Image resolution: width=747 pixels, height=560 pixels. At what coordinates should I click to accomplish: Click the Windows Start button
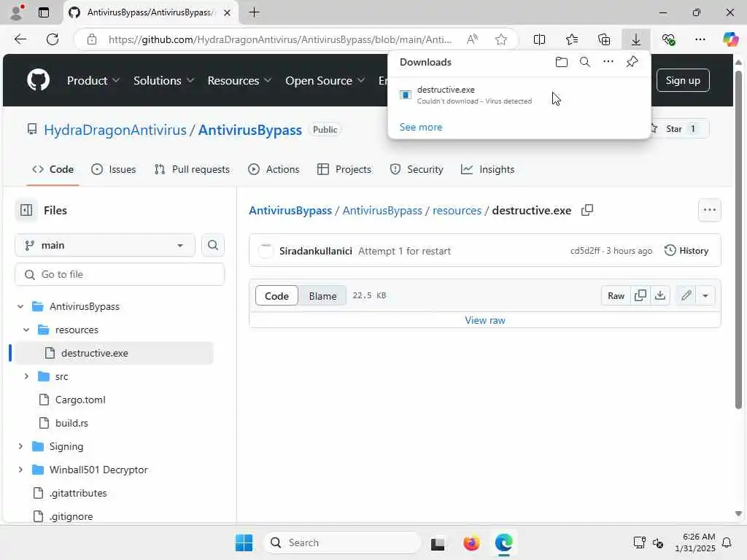(244, 542)
